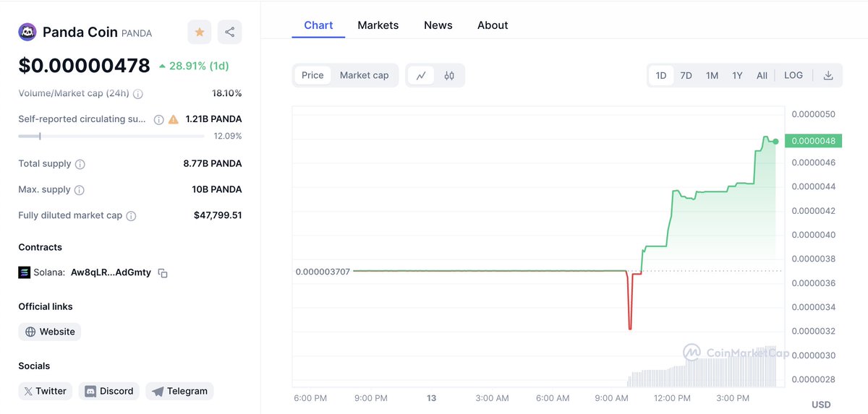Click the $0.00000478 price value
The width and height of the screenshot is (868, 414).
pos(84,66)
